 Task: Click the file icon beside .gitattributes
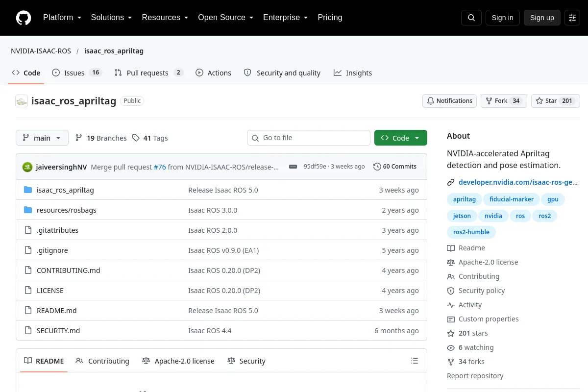pos(28,230)
